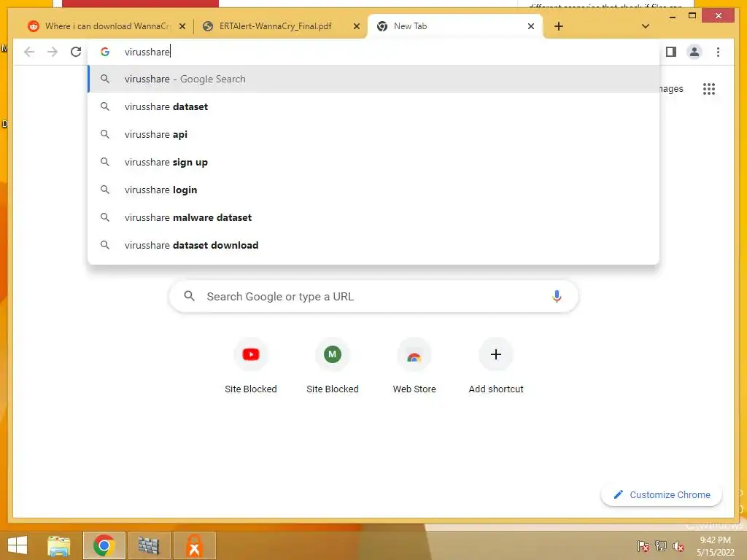The image size is (747, 560).
Task: Choose the virusshare api suggestion
Action: pyautogui.click(x=373, y=134)
